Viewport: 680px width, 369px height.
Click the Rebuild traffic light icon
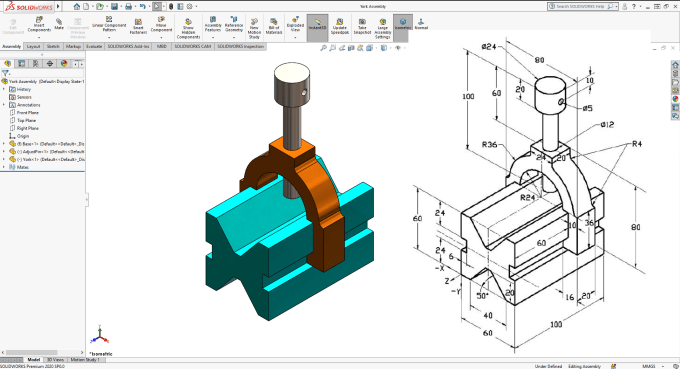[x=171, y=7]
